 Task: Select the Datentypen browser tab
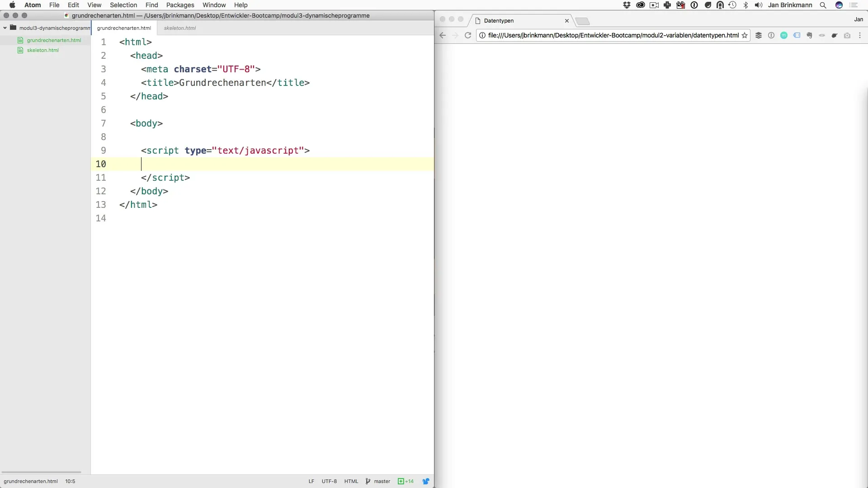coord(522,21)
